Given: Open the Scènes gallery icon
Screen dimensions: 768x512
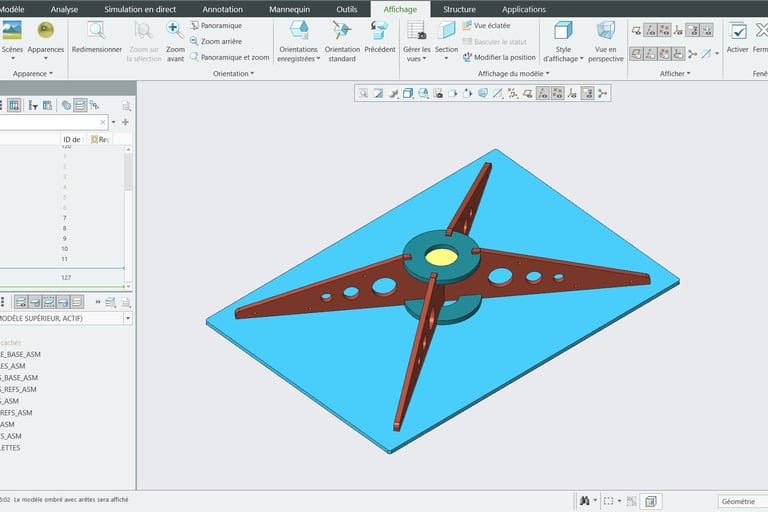Looking at the screenshot, I should [11, 30].
